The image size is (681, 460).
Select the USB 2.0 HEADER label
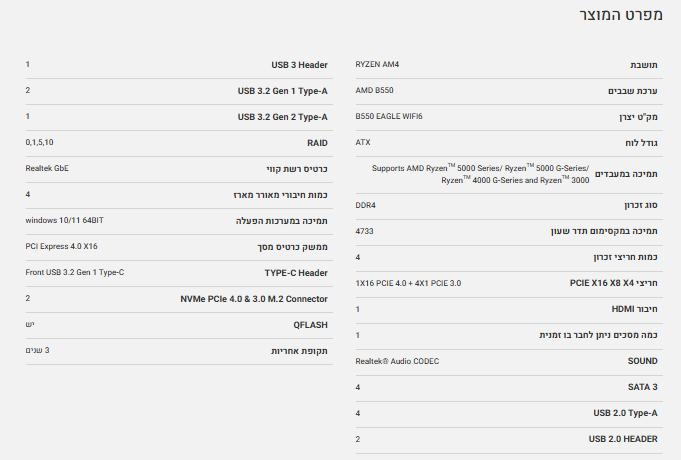tap(623, 439)
